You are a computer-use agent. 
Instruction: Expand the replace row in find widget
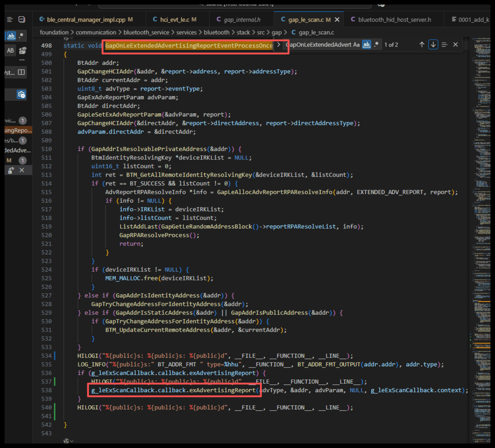point(278,45)
